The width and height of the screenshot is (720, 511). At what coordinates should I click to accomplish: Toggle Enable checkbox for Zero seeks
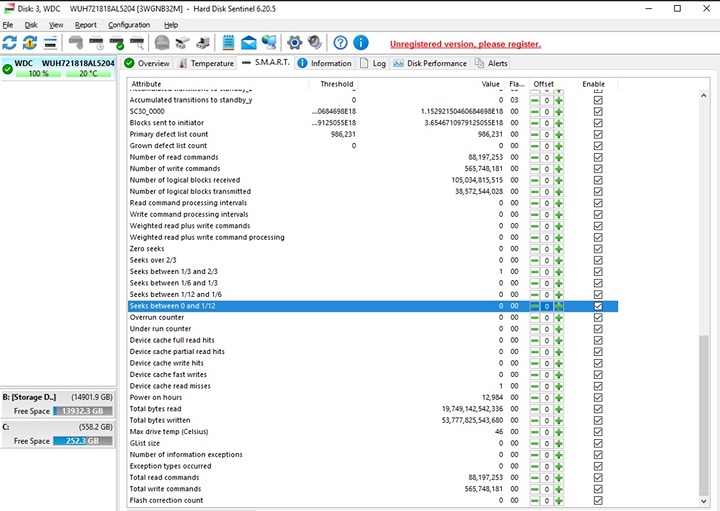[598, 249]
